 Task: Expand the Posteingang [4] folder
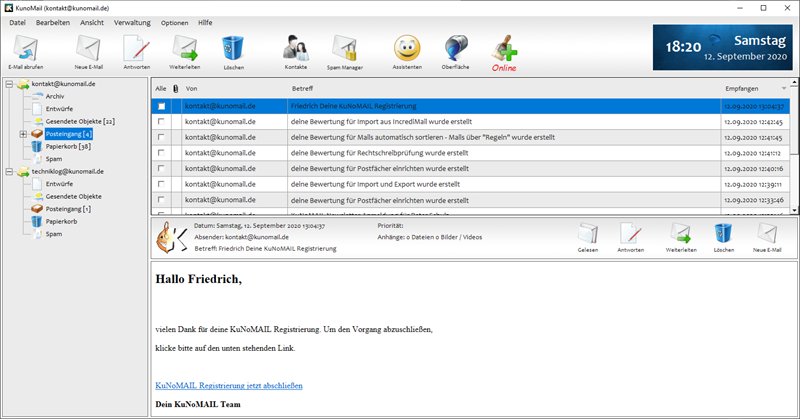tap(23, 133)
